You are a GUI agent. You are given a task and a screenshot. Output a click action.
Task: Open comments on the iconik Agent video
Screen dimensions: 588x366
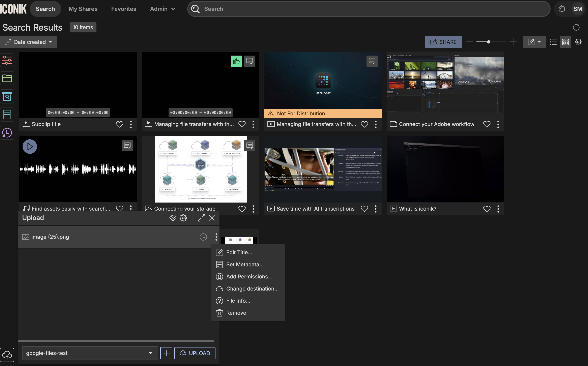[x=372, y=61]
